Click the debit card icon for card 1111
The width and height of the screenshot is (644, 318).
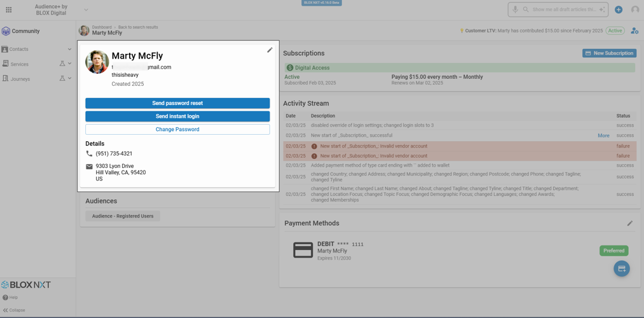(x=303, y=250)
